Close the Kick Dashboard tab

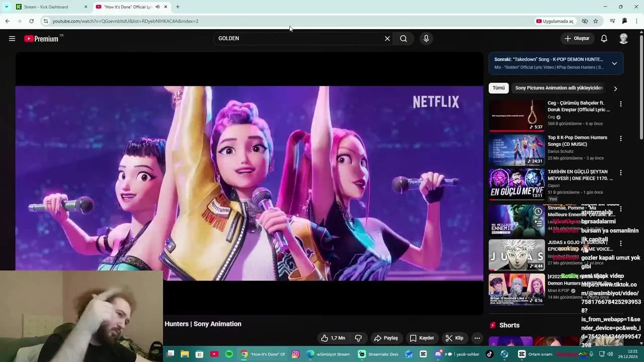click(86, 7)
